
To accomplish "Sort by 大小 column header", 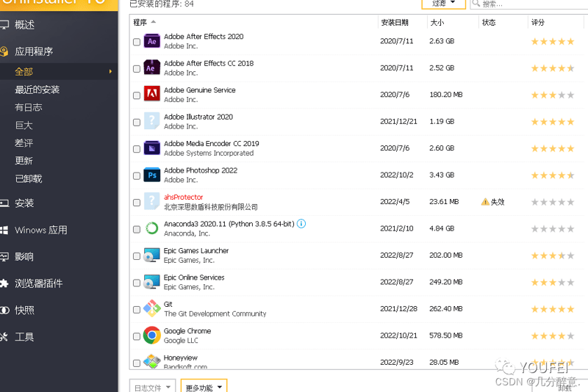I will [x=437, y=23].
